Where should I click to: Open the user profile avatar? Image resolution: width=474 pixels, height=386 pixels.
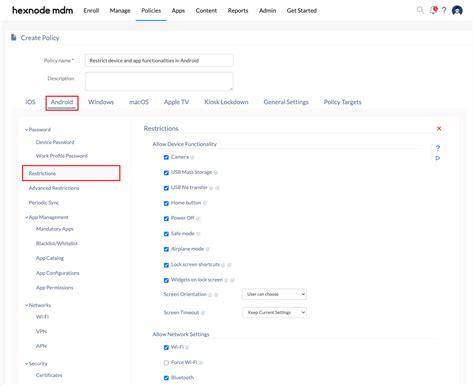click(x=457, y=11)
